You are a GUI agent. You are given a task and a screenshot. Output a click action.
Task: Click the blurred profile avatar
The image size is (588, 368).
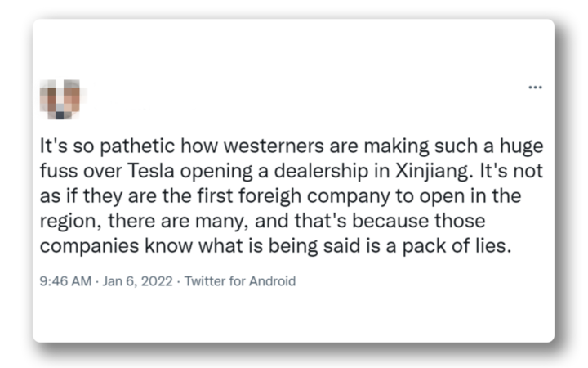click(x=65, y=97)
